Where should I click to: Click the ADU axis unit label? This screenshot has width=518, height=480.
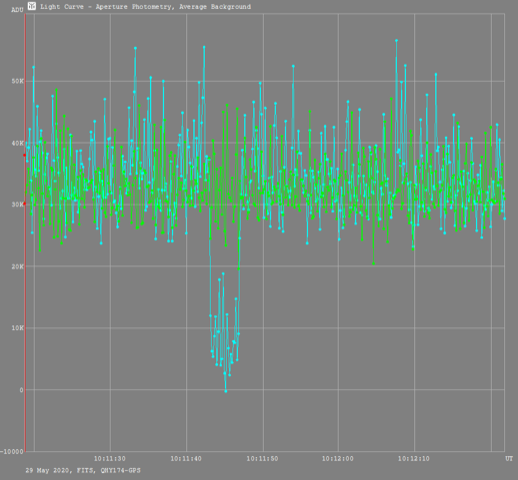pyautogui.click(x=17, y=10)
